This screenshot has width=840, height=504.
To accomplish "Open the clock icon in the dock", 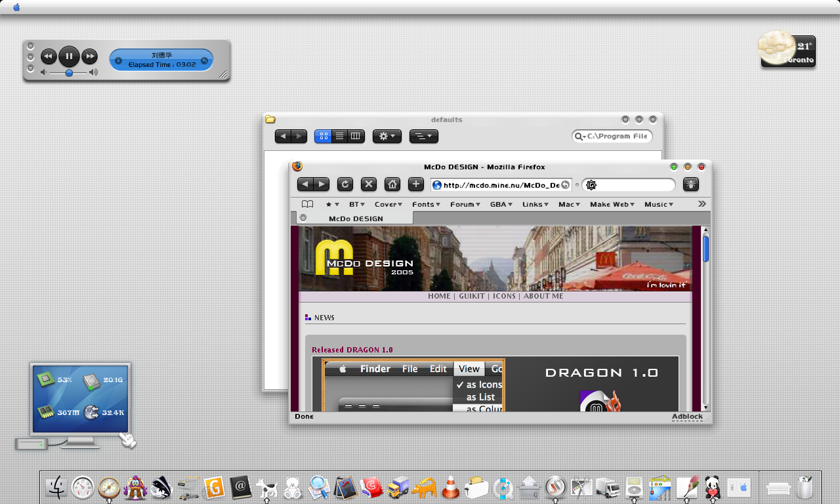I will [83, 488].
